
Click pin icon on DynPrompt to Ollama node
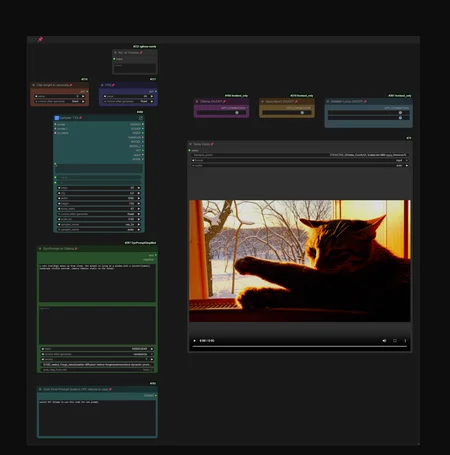76,249
